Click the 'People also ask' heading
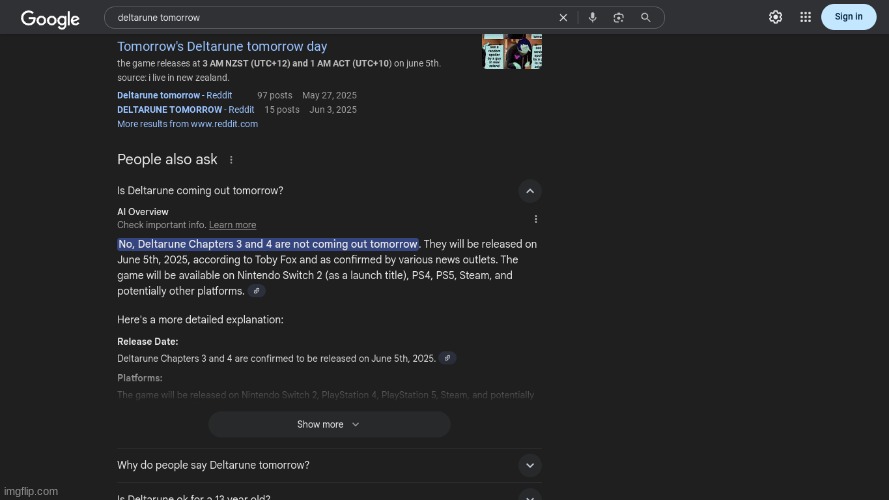The height and width of the screenshot is (500, 889). pos(167,159)
